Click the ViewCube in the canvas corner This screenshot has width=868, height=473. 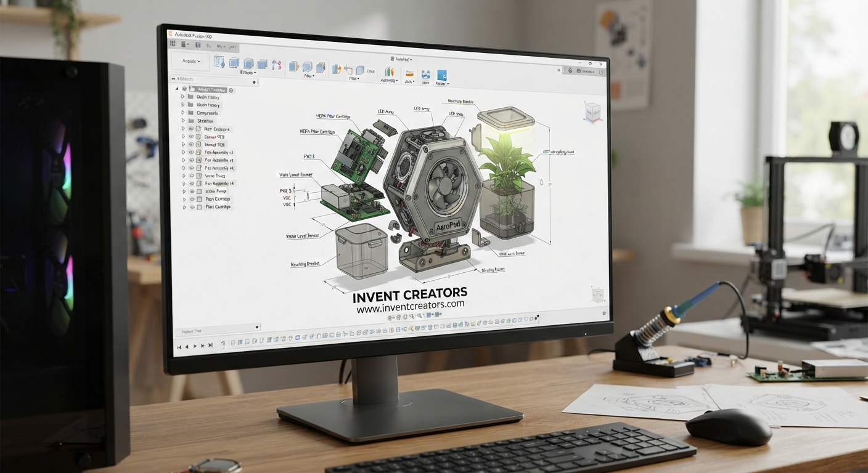592,111
